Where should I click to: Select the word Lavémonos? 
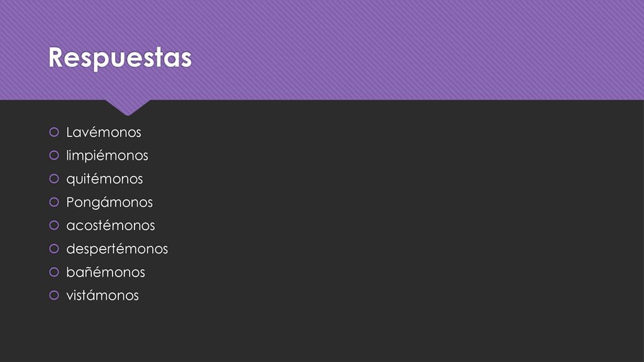[x=104, y=132]
